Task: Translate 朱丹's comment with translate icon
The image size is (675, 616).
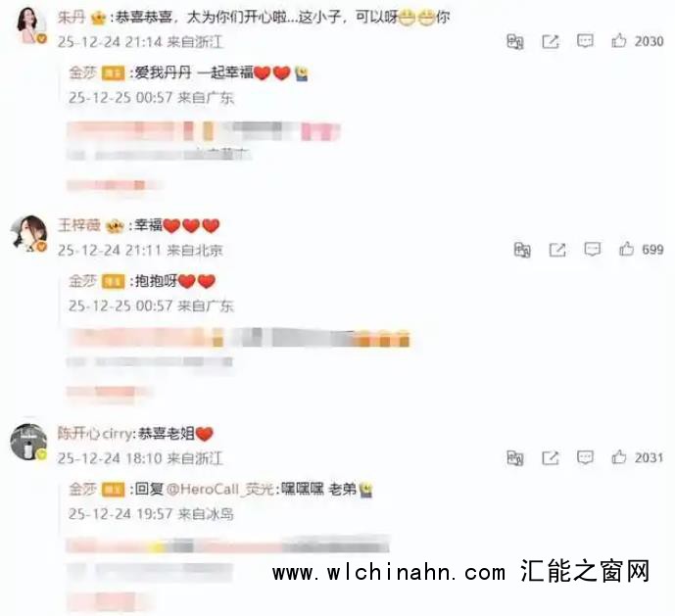Action: [515, 42]
